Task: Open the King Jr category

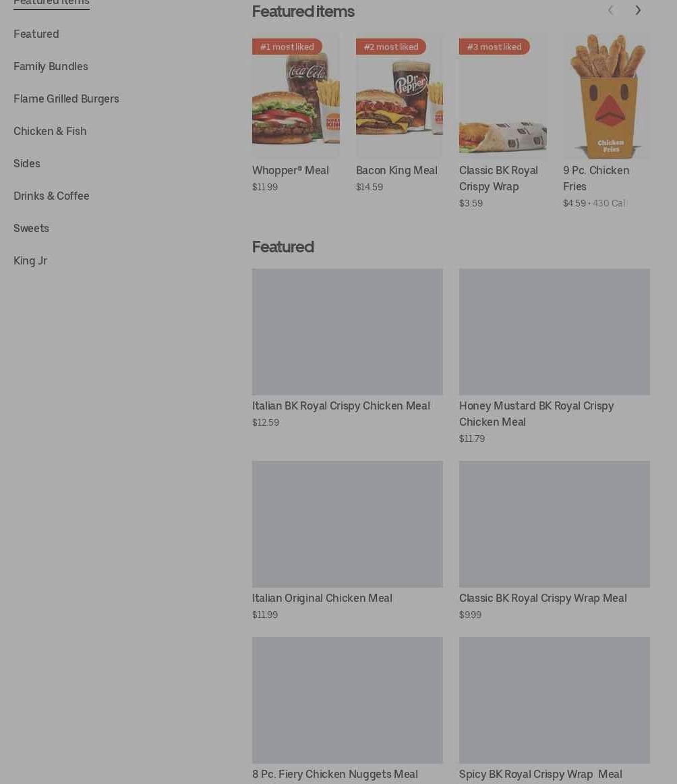Action: point(30,260)
